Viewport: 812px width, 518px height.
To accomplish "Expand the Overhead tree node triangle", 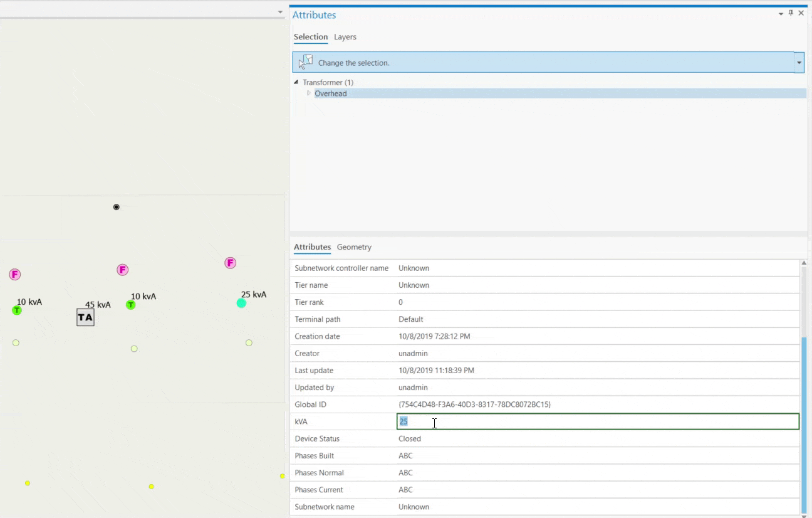I will tap(308, 93).
